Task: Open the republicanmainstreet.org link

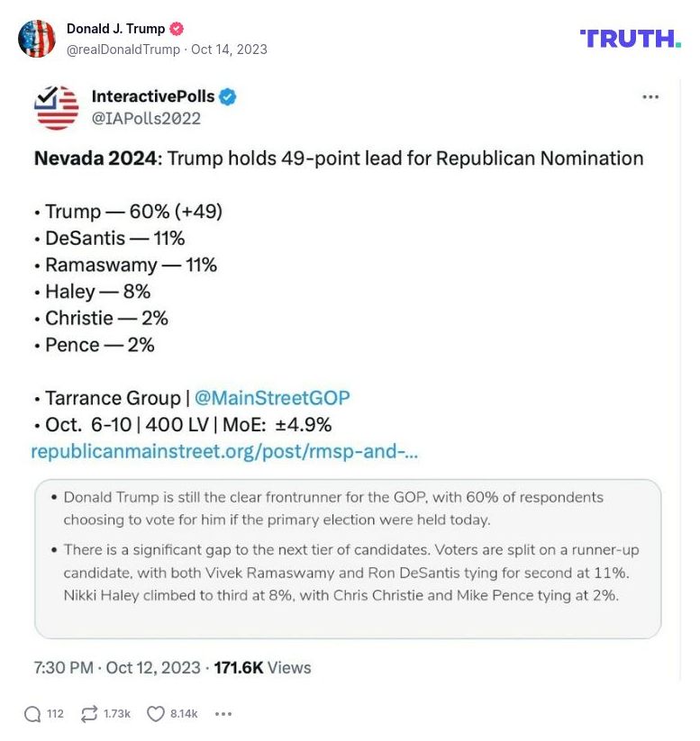Action: [x=224, y=451]
